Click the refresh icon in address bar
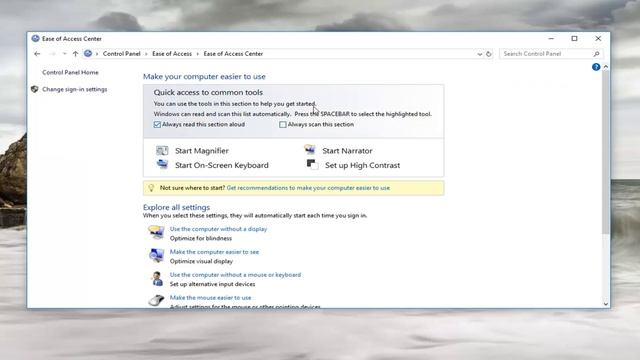 click(489, 54)
